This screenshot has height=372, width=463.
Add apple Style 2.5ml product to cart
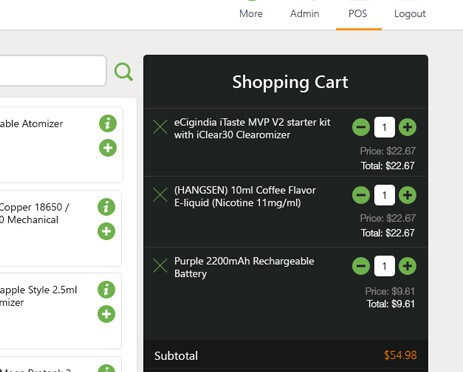pyautogui.click(x=106, y=314)
